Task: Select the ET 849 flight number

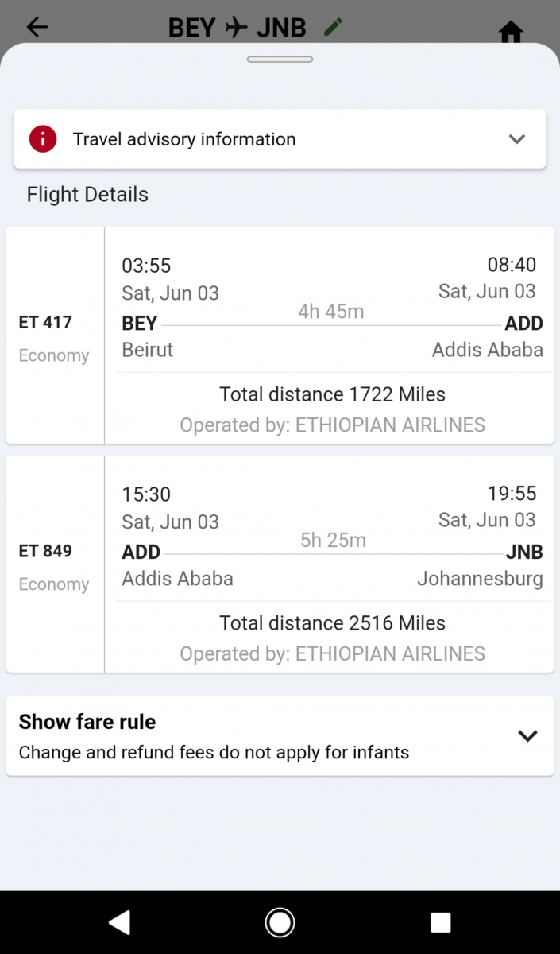Action: 45,551
